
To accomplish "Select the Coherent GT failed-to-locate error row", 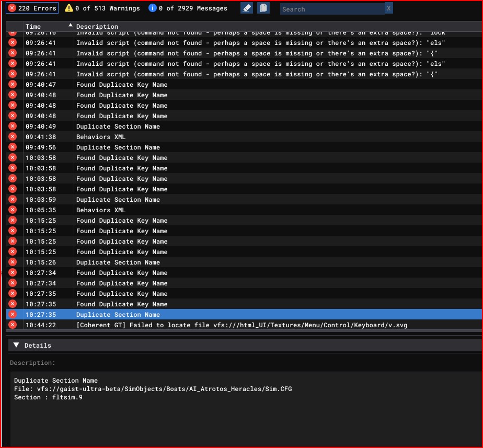I will point(241,325).
